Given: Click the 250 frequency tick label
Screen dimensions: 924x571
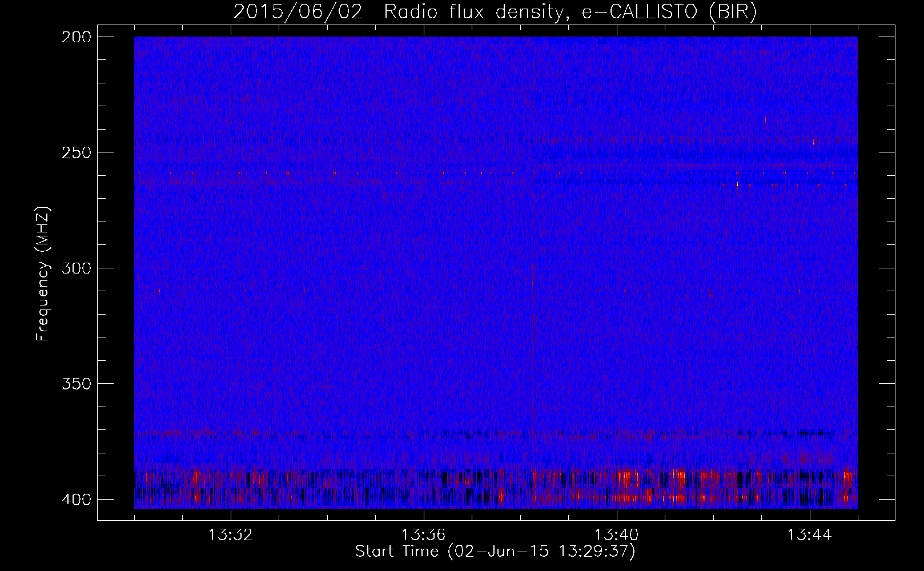Looking at the screenshot, I should (x=76, y=152).
